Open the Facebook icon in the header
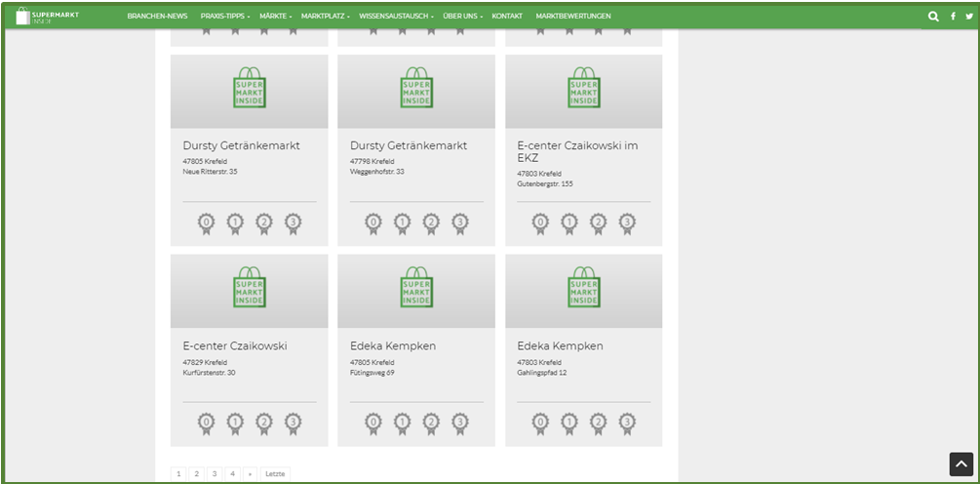This screenshot has height=484, width=980. (953, 17)
